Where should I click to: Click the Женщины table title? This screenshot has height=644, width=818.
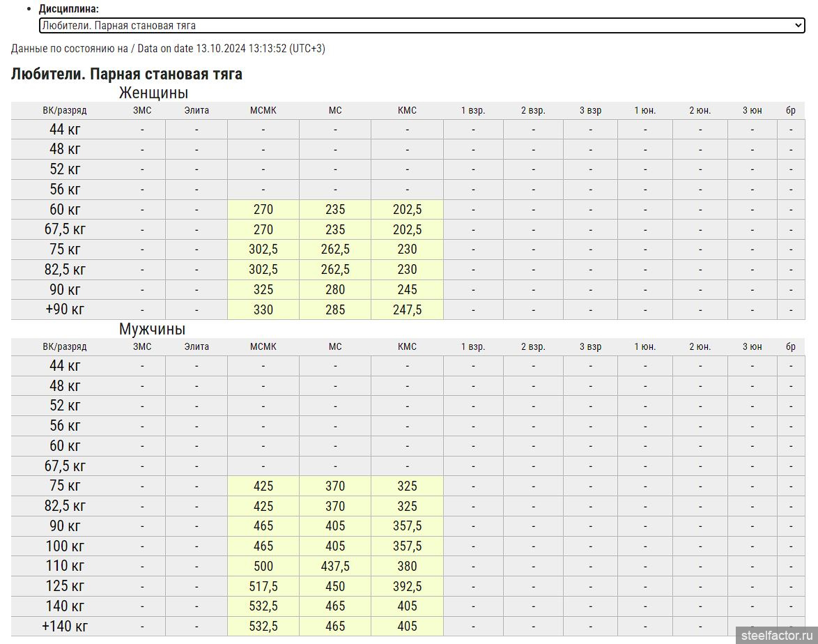click(153, 93)
